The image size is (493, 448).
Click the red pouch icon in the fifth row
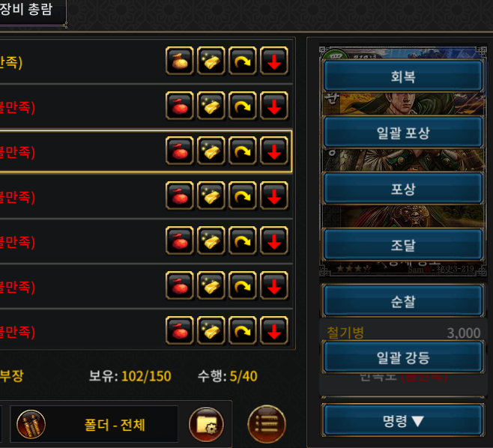(x=180, y=240)
